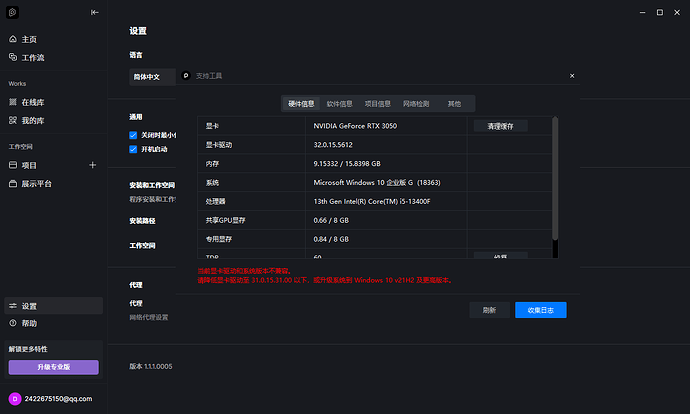Click the app logo in top-left corner
Screen dimensions: 690x414
(13, 12)
